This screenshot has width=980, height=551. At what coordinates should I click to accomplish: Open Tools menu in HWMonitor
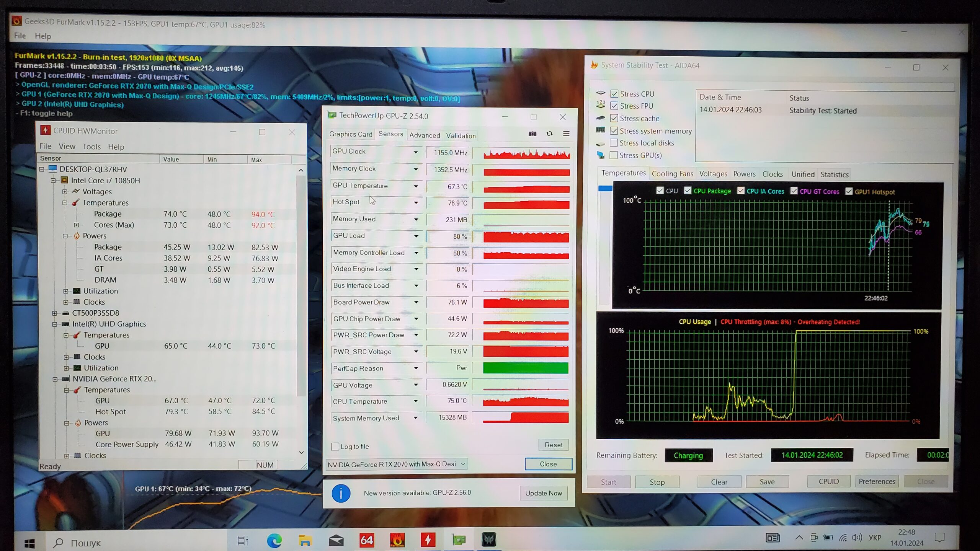(x=91, y=147)
